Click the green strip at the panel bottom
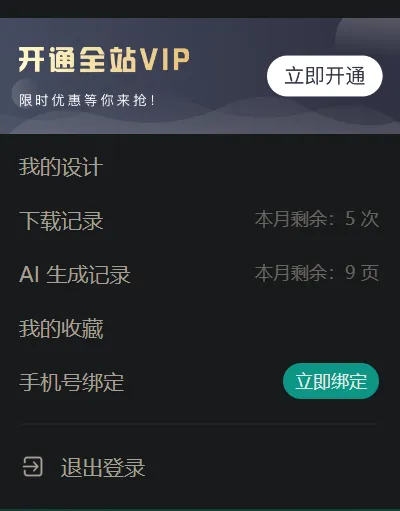Screen dimensions: 400x511 coord(200,510)
